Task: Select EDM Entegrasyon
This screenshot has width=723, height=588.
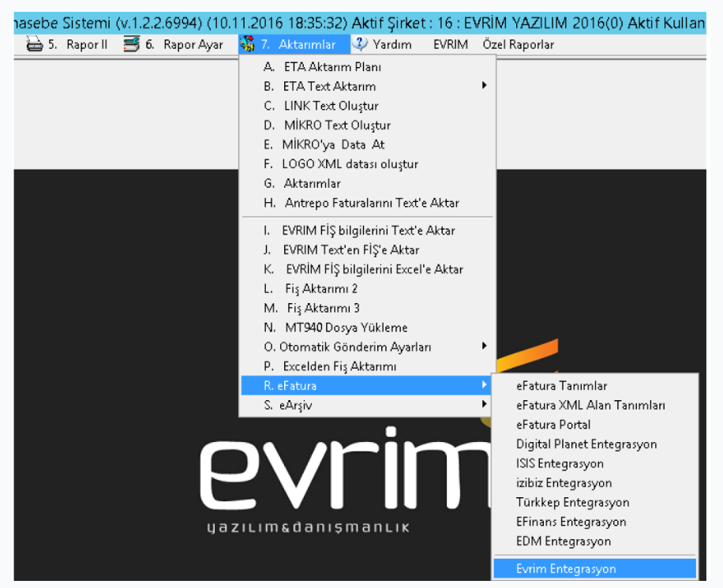Action: pyautogui.click(x=595, y=540)
